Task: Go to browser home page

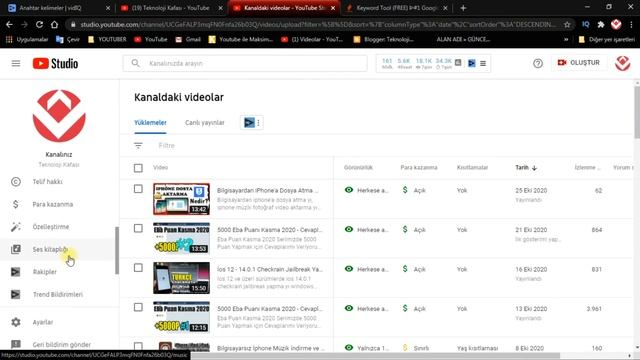Action: [54, 24]
